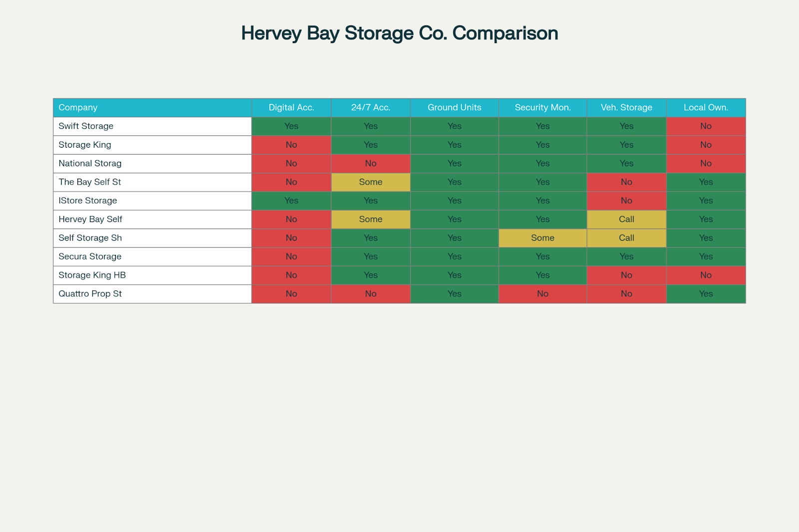Select the Veh. Storage column header
The width and height of the screenshot is (799, 532).
[626, 107]
